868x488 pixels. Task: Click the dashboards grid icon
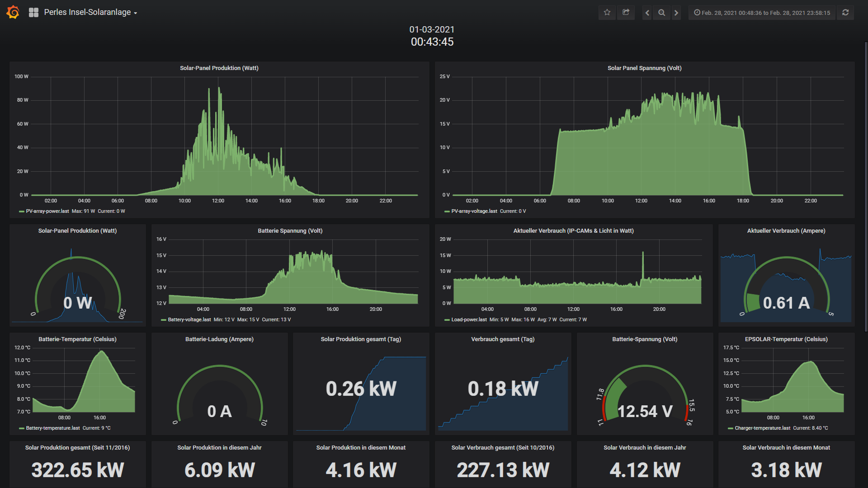(x=33, y=13)
